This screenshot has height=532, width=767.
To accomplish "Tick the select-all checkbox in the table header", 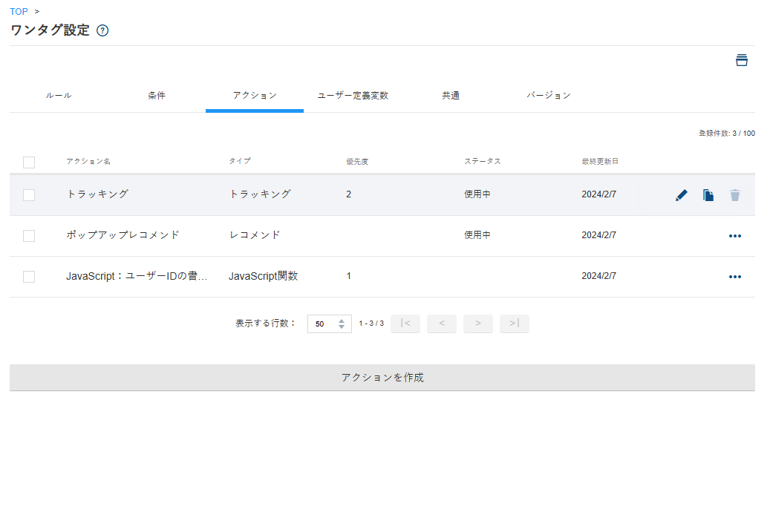I will click(x=29, y=162).
